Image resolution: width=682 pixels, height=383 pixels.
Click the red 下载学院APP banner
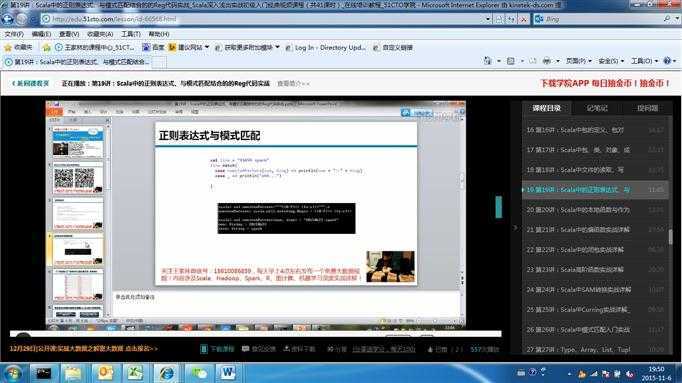(605, 83)
